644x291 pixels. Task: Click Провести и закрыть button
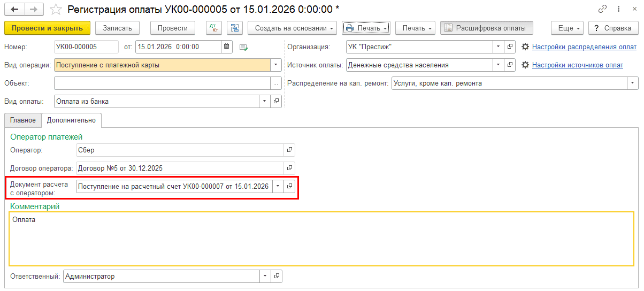click(x=47, y=28)
